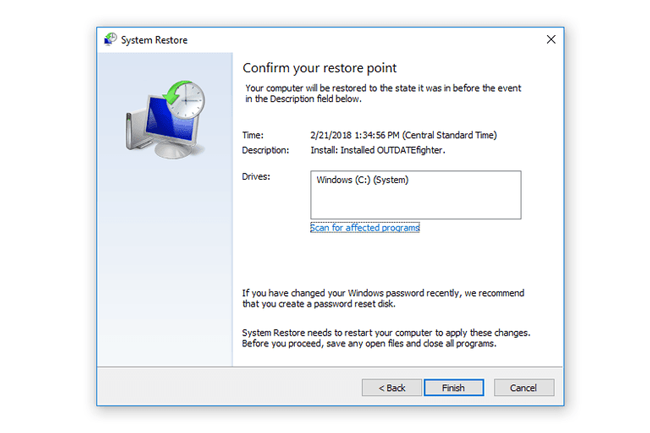Viewport: 650px width, 433px height.
Task: Open the Scan for affected programs link
Action: tap(365, 227)
